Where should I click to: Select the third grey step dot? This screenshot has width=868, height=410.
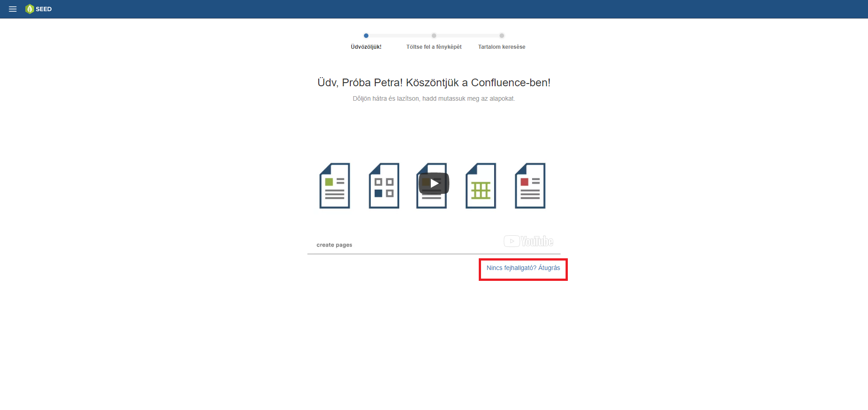pyautogui.click(x=502, y=36)
